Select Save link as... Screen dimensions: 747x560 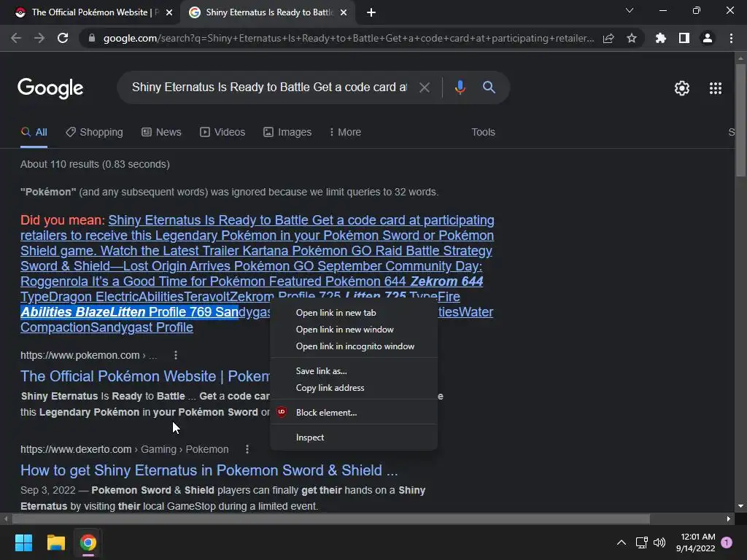[x=354, y=371]
